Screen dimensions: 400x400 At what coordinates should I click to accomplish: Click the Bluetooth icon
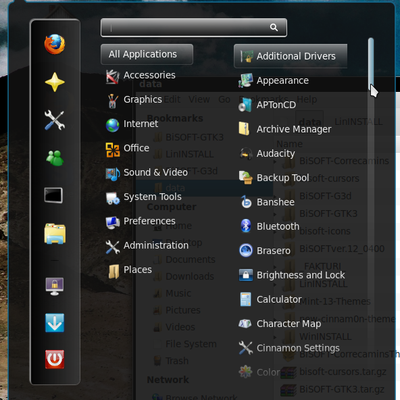click(246, 226)
